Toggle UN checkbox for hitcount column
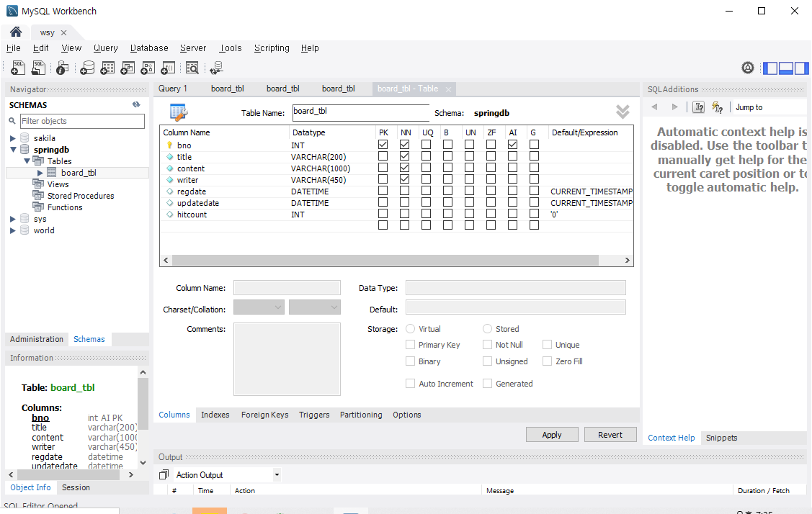This screenshot has height=514, width=812. (470, 214)
